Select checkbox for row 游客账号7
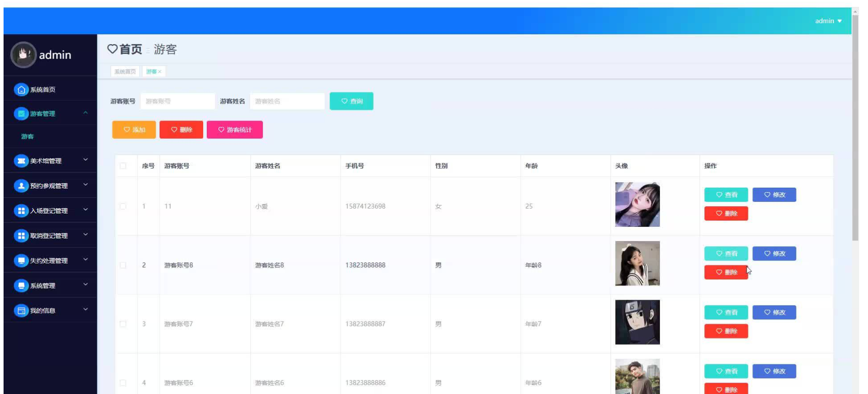Image resolution: width=868 pixels, height=394 pixels. pyautogui.click(x=123, y=324)
